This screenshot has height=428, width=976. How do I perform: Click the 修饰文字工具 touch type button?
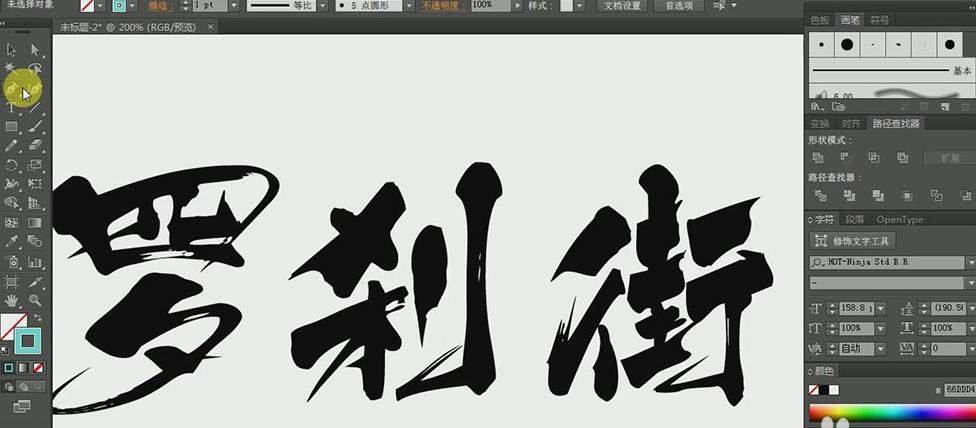point(852,241)
